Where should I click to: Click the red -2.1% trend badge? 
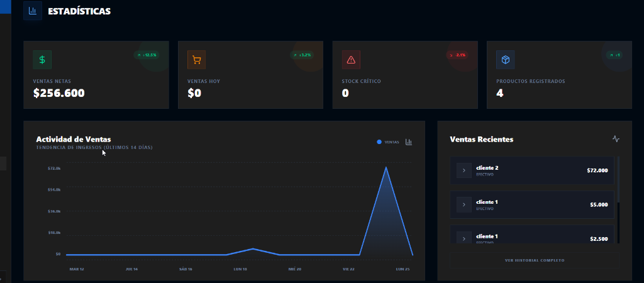pos(457,55)
